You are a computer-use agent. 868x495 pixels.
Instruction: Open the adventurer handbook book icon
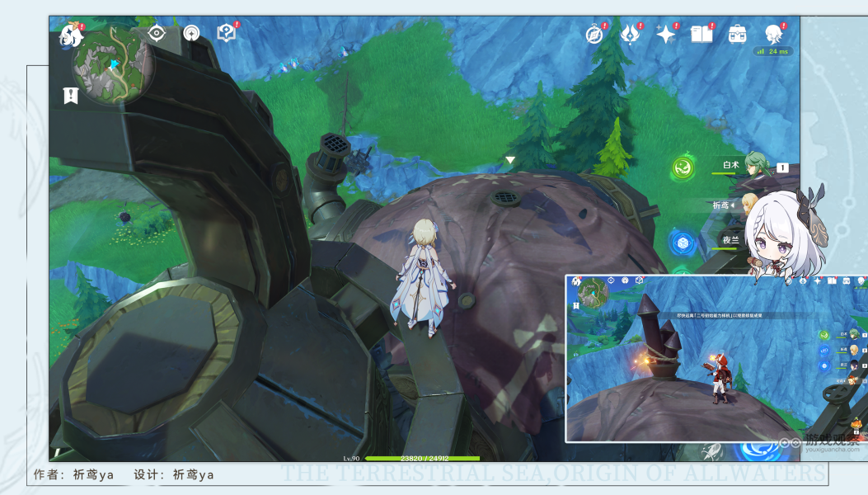[x=702, y=35]
